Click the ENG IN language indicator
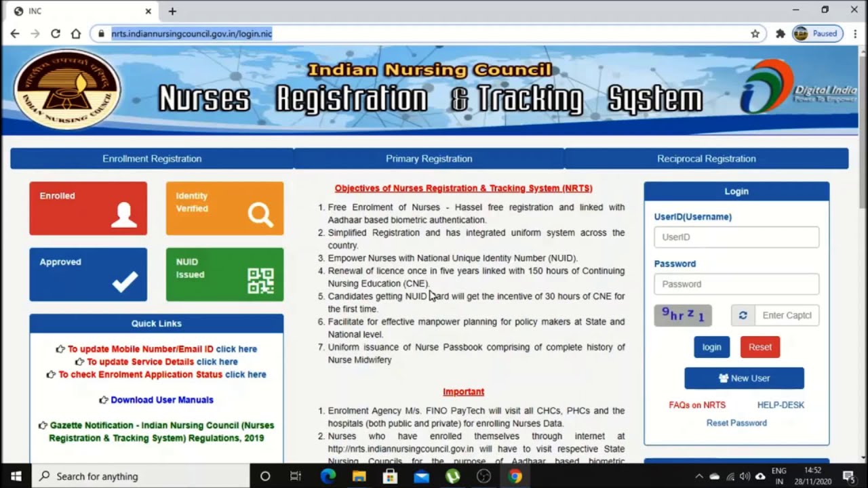This screenshot has height=488, width=868. [779, 476]
